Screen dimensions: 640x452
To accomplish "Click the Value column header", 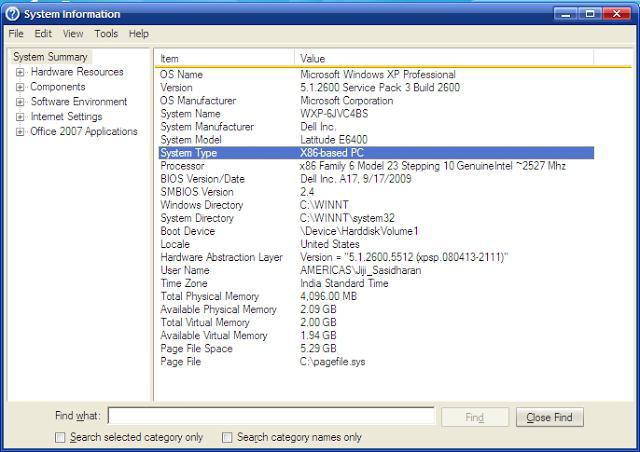I will point(444,58).
